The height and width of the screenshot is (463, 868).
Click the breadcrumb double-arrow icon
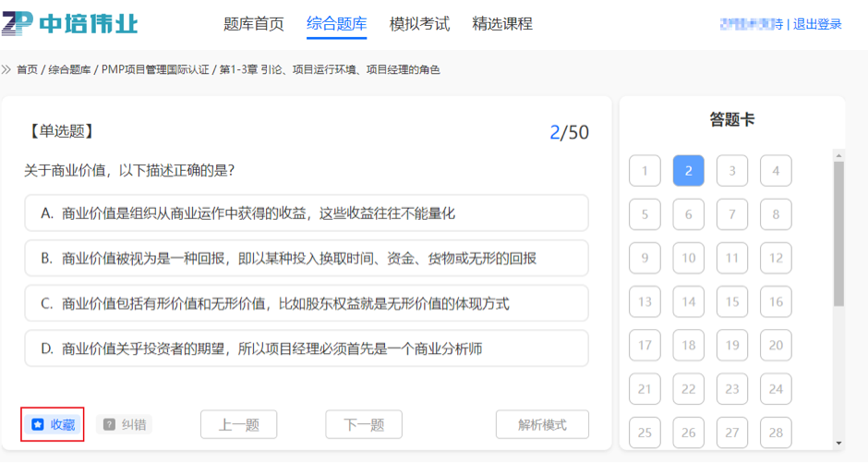[x=7, y=70]
